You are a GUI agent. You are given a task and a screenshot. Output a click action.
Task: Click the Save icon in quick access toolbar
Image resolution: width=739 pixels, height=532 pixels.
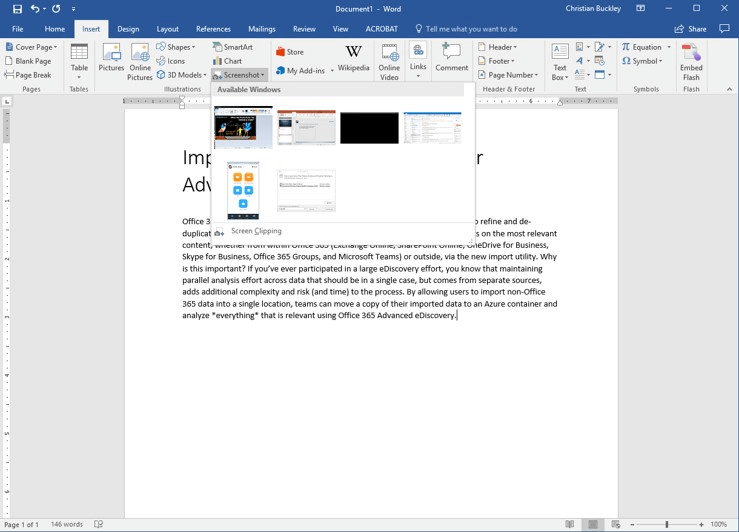click(x=17, y=8)
